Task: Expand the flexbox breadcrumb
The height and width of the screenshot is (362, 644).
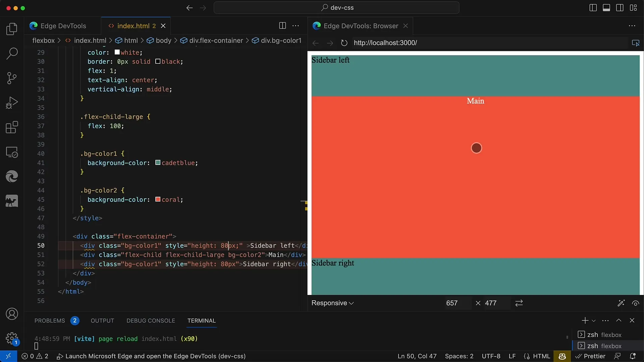Action: tap(43, 41)
